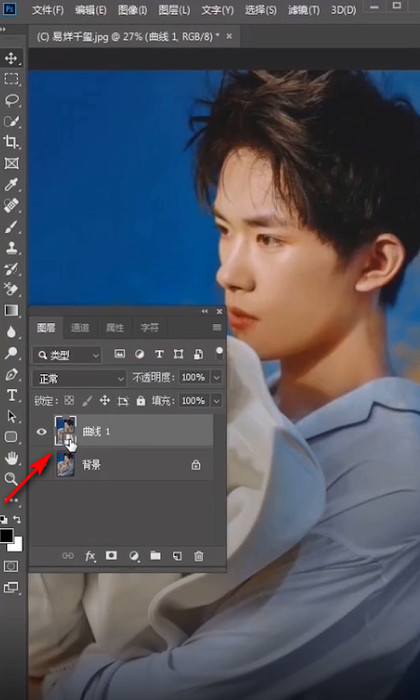Open 滤镜(T) menu

coord(304,10)
